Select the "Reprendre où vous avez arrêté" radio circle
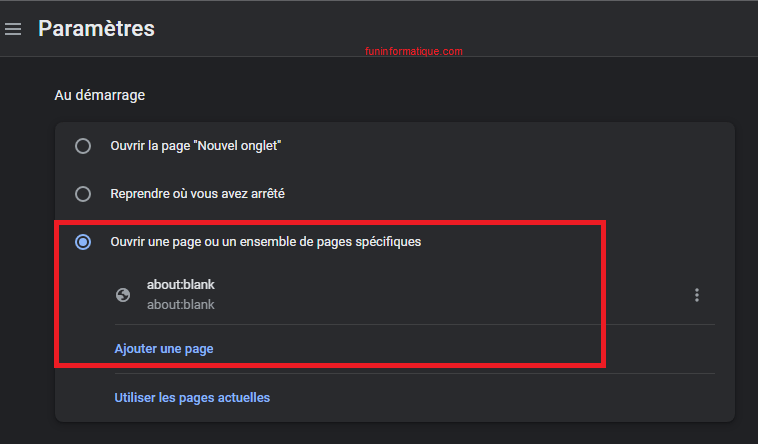Viewport: 758px width, 448px height. click(x=83, y=193)
